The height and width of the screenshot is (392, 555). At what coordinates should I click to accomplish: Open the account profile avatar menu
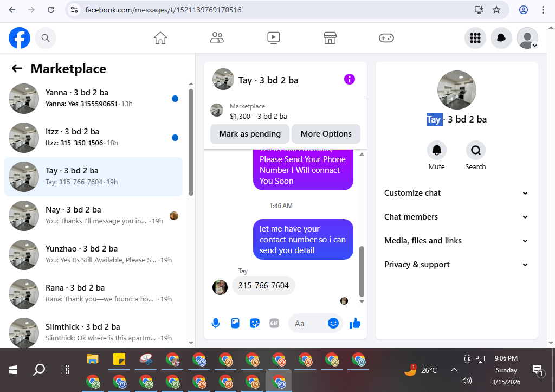click(527, 38)
